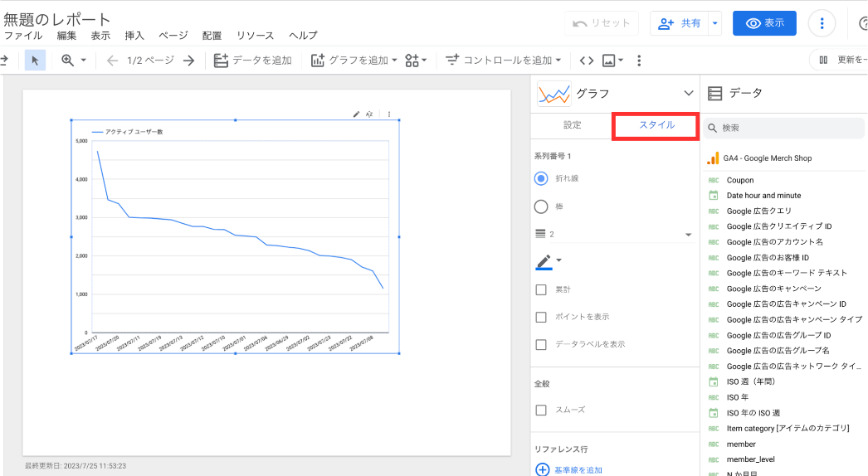Click the search magnifier in data panel

coord(713,128)
